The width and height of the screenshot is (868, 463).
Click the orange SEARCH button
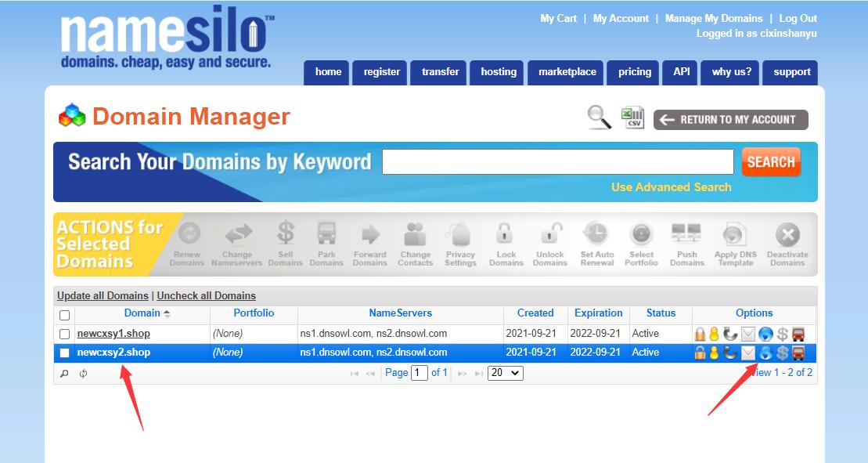[x=771, y=161]
